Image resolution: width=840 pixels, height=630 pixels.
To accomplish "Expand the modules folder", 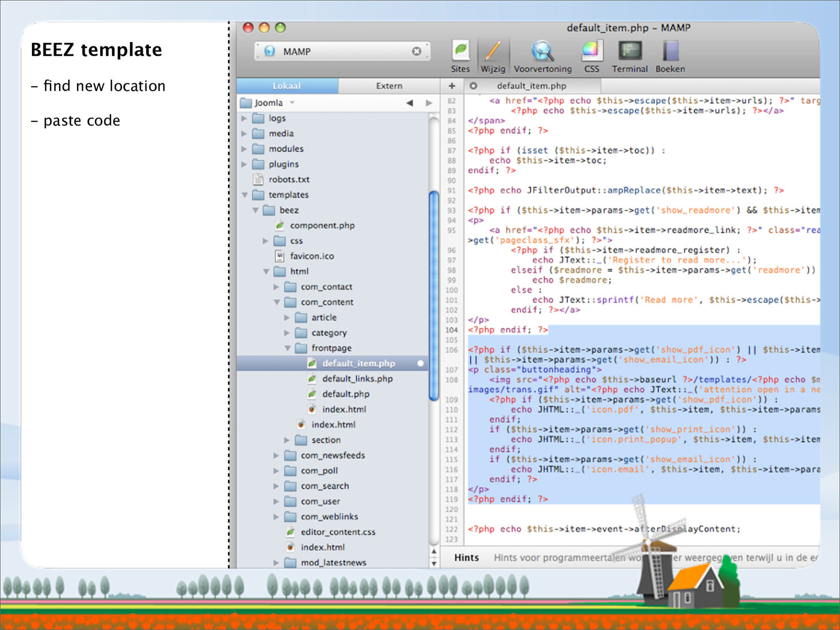I will tap(244, 149).
